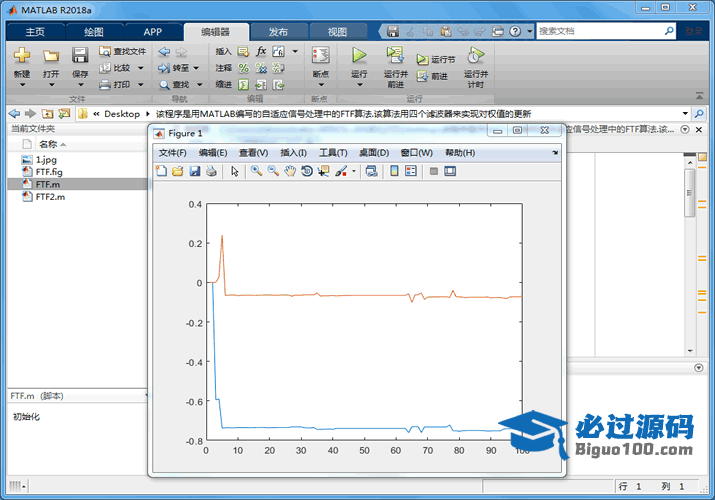Select FTF.fig in current folder list
715x500 pixels.
(x=49, y=172)
